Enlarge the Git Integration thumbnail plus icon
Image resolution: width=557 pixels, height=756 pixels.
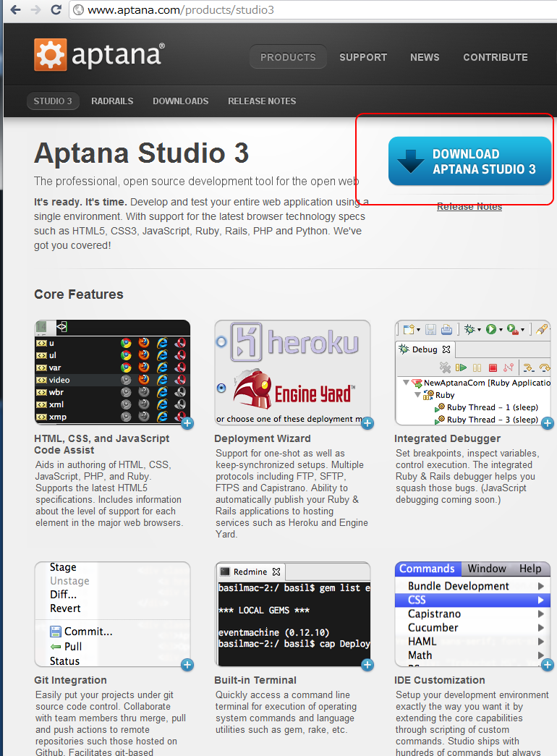(x=187, y=665)
